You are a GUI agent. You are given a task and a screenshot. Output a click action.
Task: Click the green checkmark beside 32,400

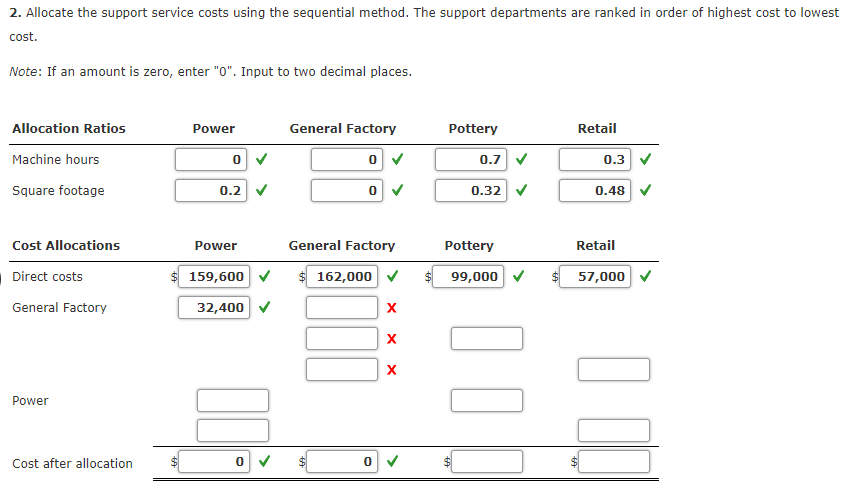(x=264, y=307)
